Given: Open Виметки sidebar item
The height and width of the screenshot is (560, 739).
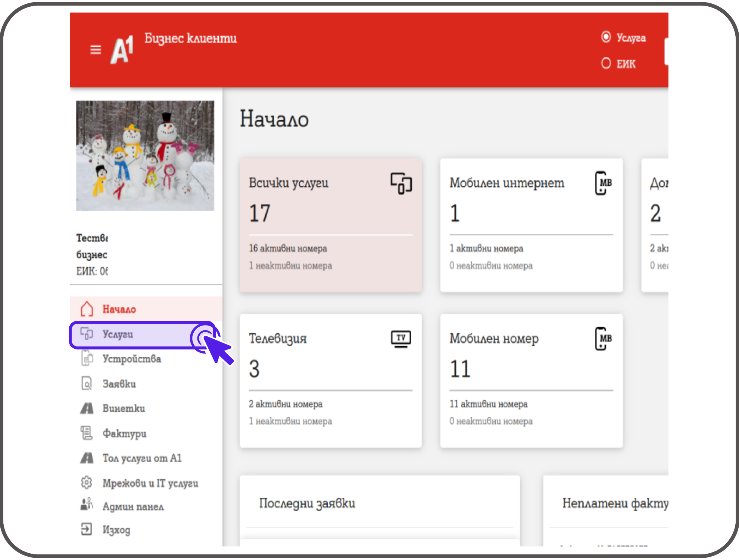Looking at the screenshot, I should (x=124, y=408).
